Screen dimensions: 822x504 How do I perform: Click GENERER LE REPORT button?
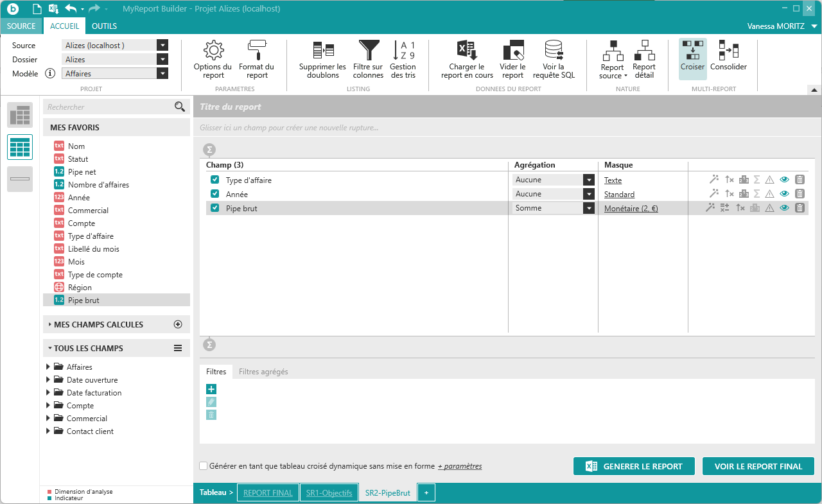(634, 467)
